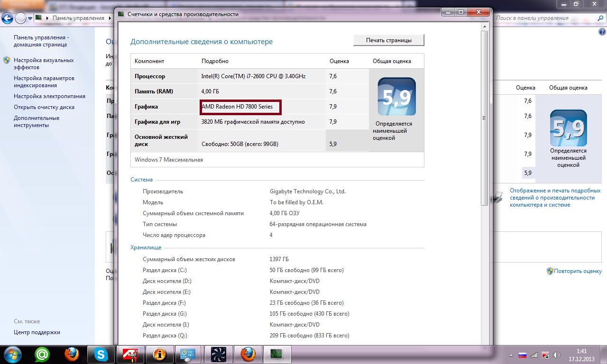Click the Windows Start button
Viewport: 607px width, 364px height.
coord(11,354)
